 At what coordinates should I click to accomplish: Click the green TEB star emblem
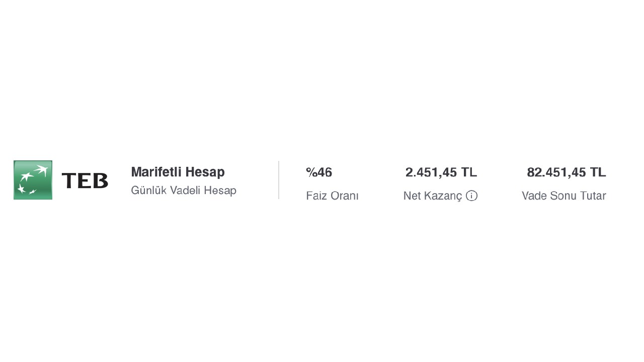tap(33, 180)
